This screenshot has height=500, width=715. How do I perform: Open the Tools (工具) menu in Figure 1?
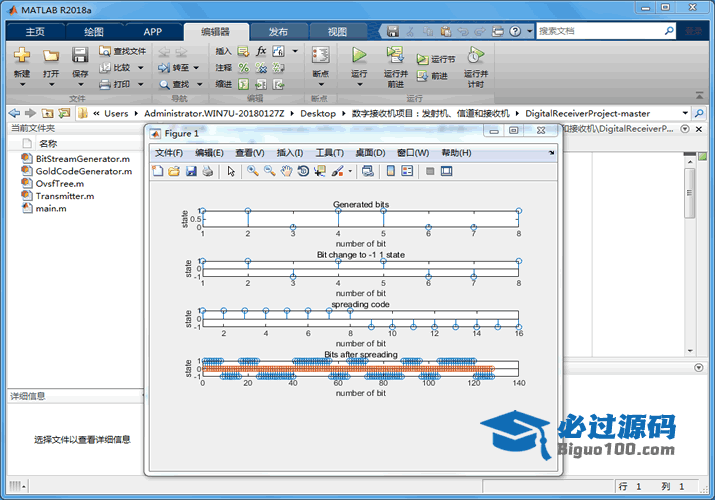click(330, 153)
